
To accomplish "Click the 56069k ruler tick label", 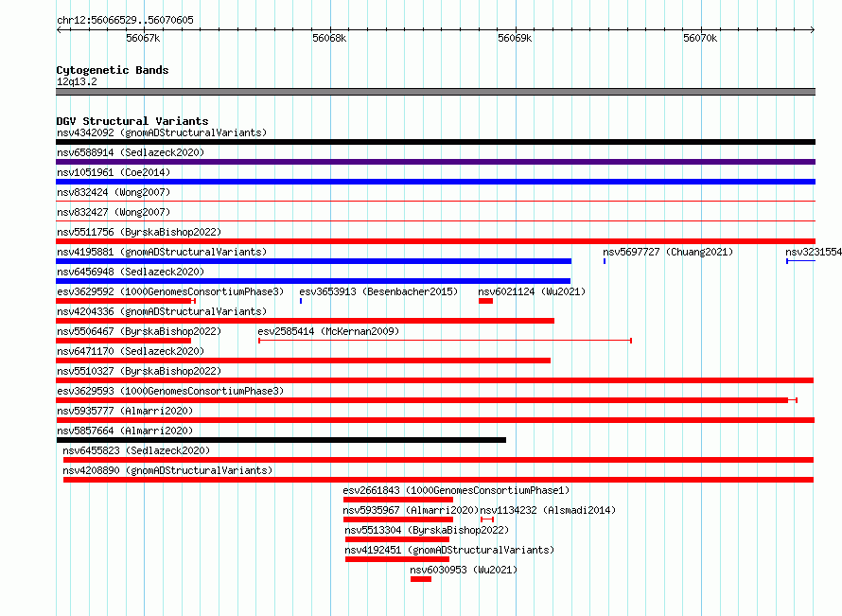I will pos(515,38).
